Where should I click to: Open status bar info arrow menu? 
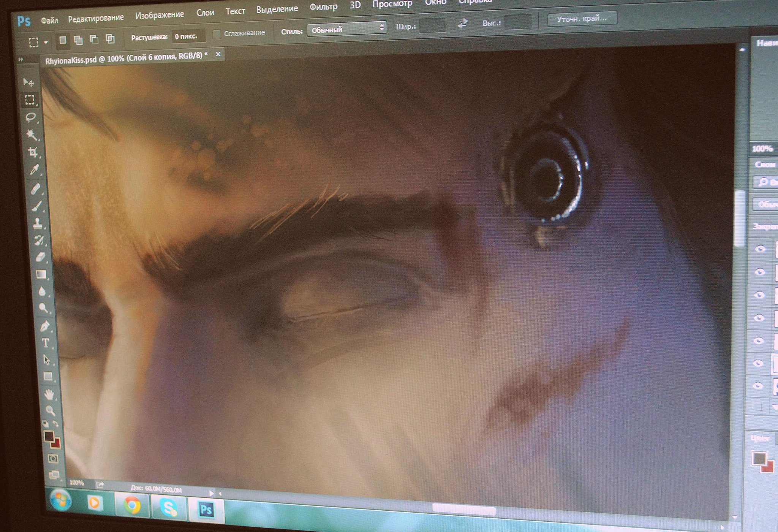[211, 493]
